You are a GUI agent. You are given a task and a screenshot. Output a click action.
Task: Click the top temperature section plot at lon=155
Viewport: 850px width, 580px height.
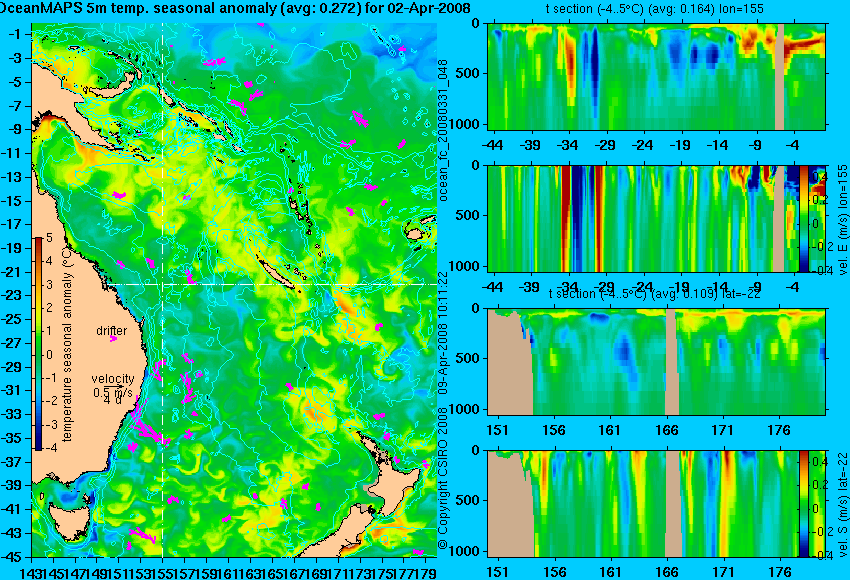point(656,76)
